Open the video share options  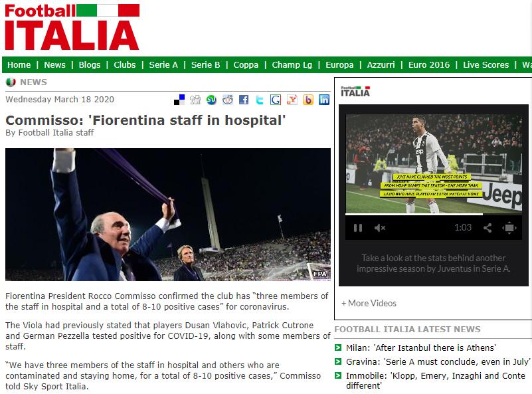[x=488, y=228]
